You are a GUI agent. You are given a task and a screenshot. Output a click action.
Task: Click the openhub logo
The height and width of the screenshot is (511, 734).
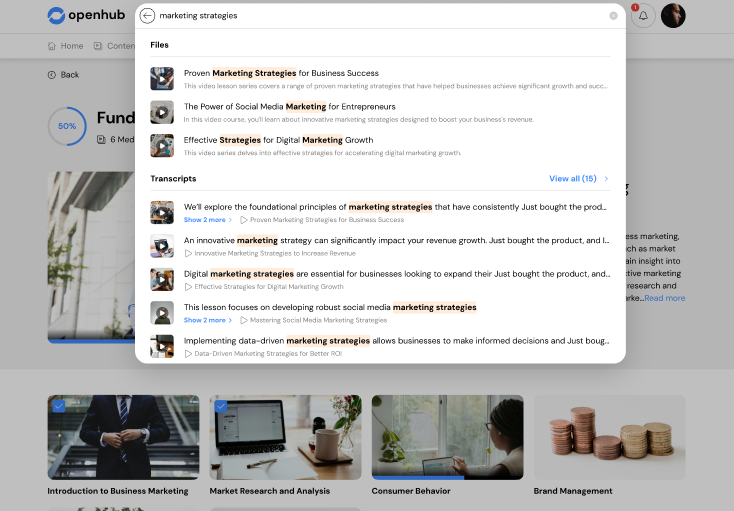(x=84, y=16)
